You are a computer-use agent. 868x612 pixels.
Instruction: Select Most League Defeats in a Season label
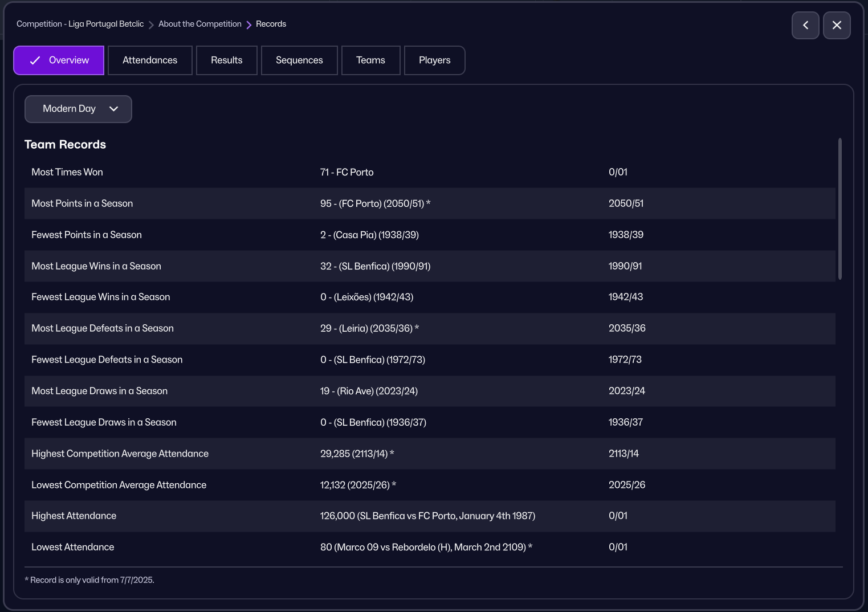click(x=103, y=328)
